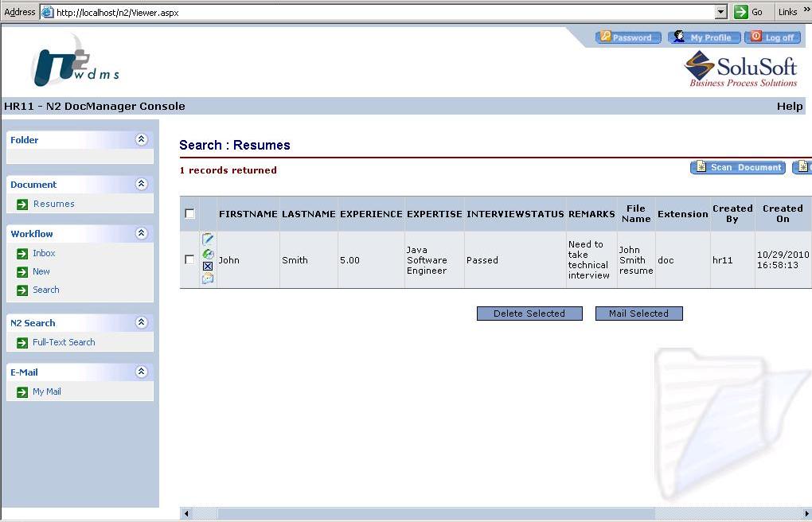Click the address URL input field
812x522 pixels.
click(385, 12)
